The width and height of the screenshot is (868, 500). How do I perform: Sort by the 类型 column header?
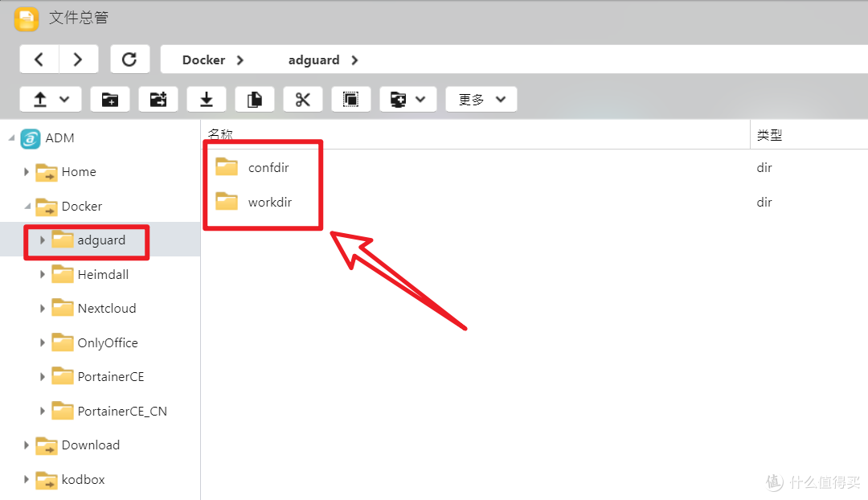[769, 136]
